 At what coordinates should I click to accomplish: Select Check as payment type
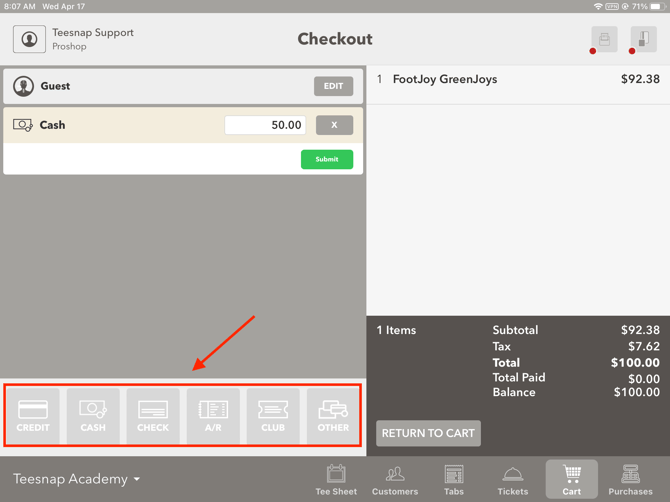click(x=153, y=415)
